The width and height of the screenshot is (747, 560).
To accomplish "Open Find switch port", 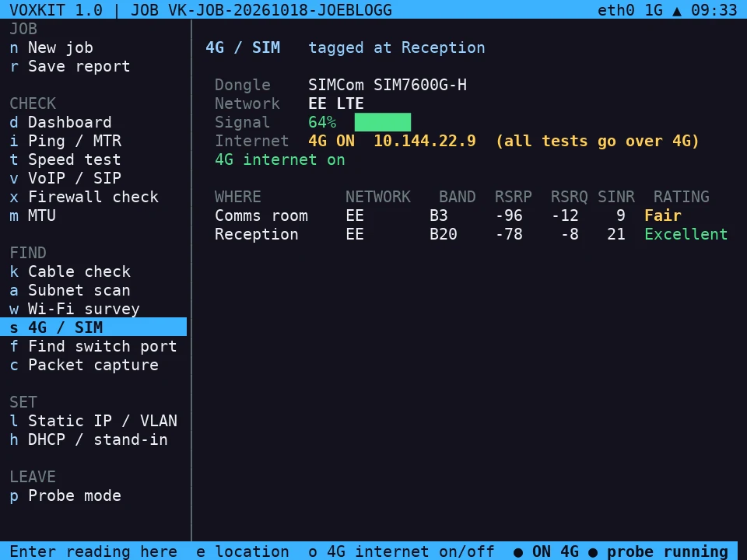I will coord(93,346).
